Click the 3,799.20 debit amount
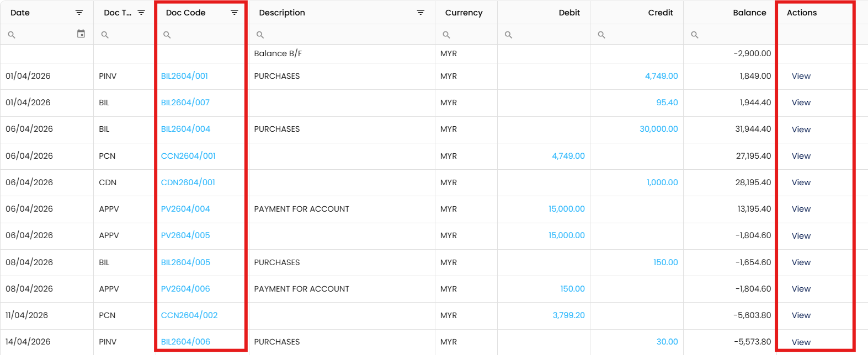This screenshot has width=868, height=355. coord(568,315)
